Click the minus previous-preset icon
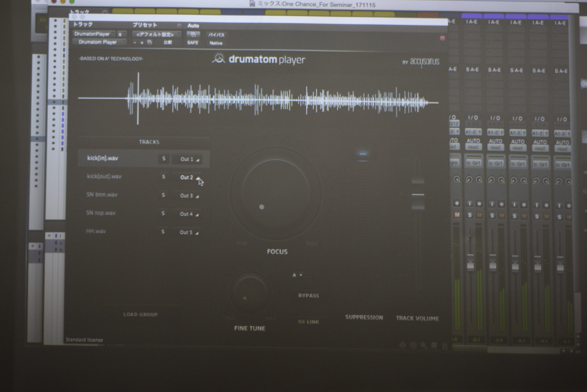 tap(135, 43)
